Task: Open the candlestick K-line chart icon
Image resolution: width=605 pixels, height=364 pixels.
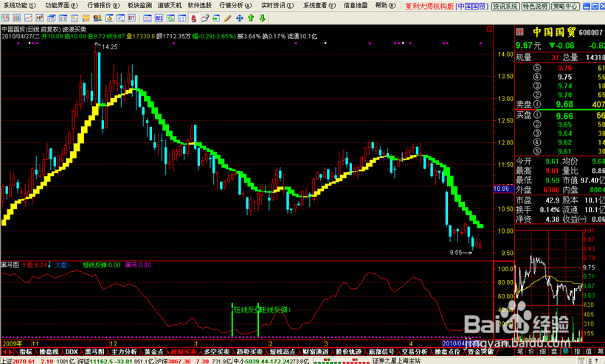Action: [40, 18]
